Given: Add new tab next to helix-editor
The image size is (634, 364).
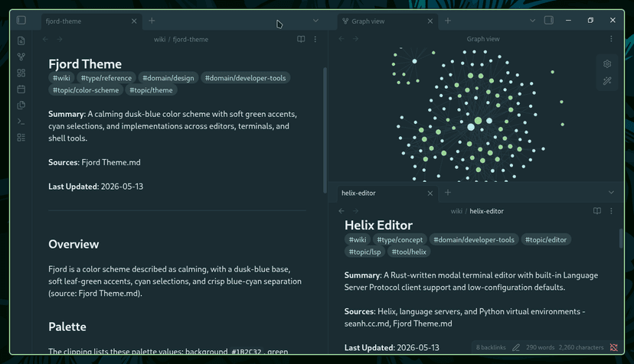Looking at the screenshot, I should click(448, 193).
